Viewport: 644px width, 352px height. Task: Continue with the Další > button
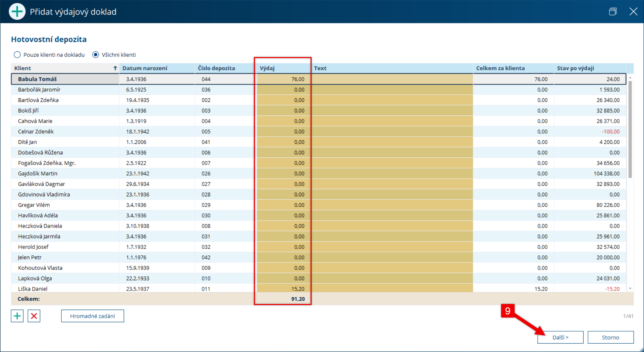tap(560, 337)
